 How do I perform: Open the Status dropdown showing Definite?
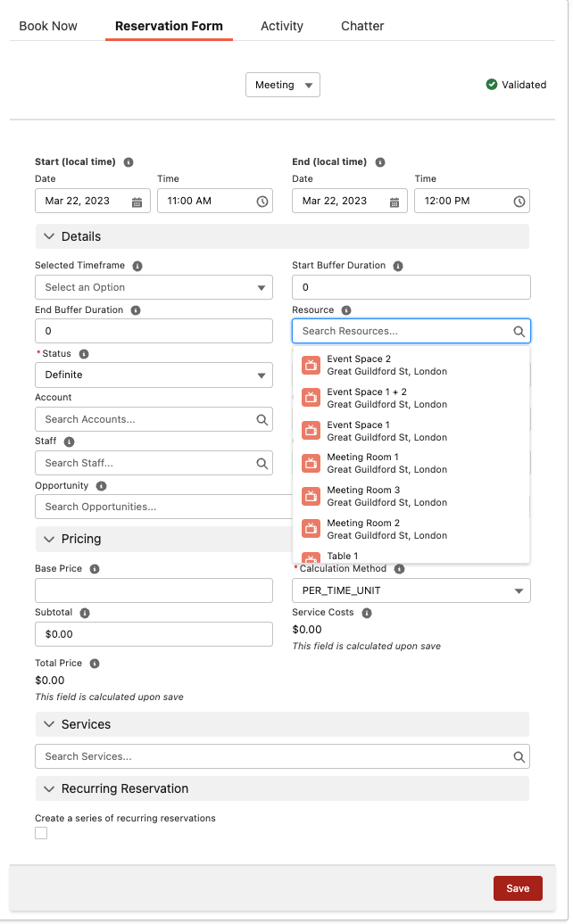[x=153, y=375]
